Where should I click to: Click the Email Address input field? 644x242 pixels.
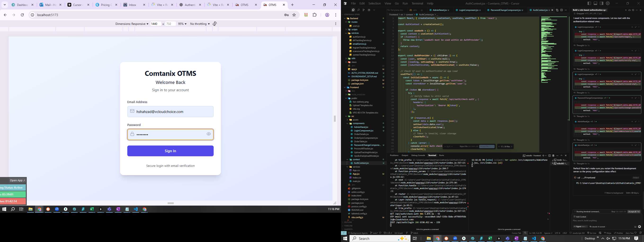coord(170,112)
